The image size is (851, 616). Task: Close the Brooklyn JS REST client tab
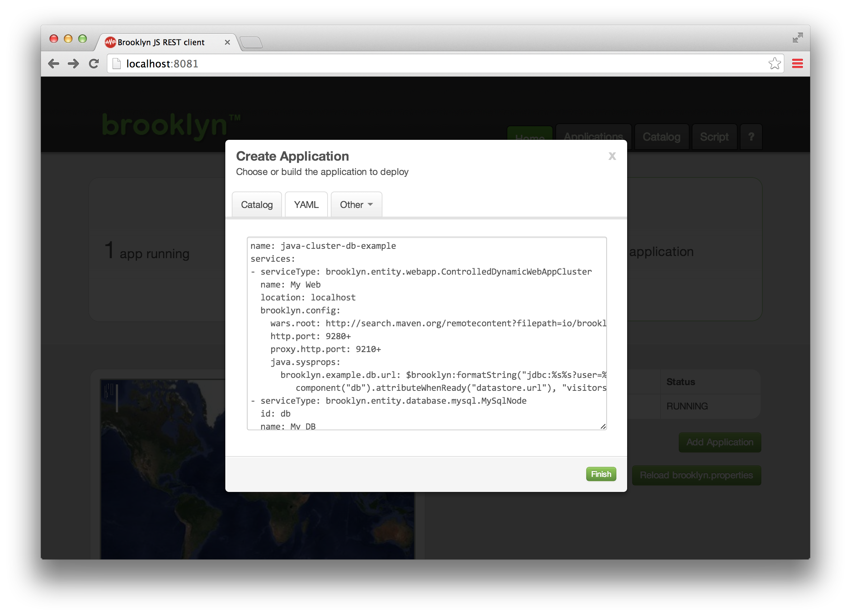227,42
